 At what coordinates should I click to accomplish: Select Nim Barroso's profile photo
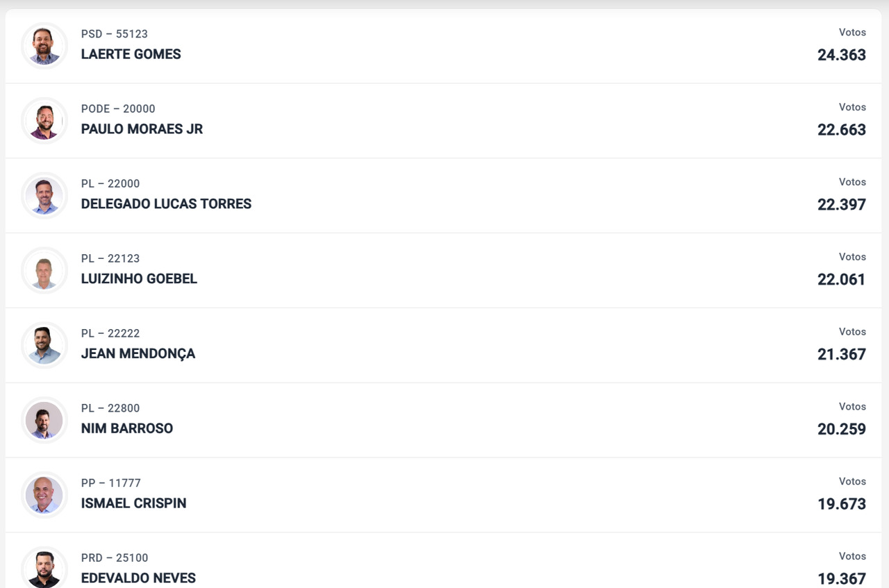(x=44, y=421)
